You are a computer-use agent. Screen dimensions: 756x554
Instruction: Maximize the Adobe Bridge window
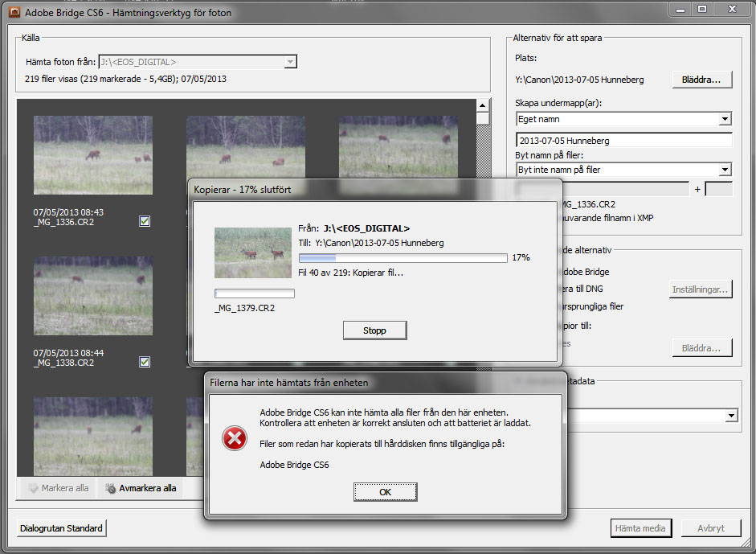(x=702, y=9)
